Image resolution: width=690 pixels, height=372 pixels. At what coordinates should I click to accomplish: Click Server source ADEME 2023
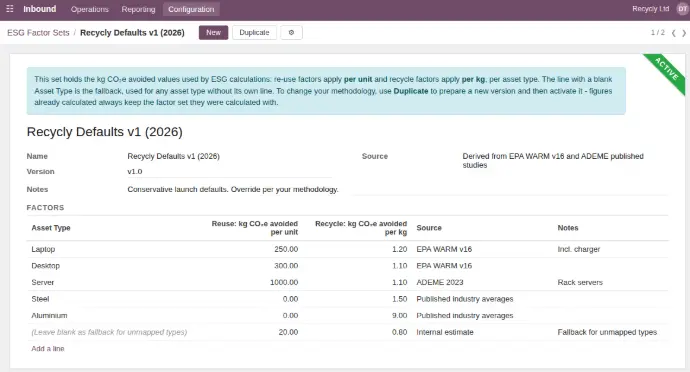(x=440, y=283)
